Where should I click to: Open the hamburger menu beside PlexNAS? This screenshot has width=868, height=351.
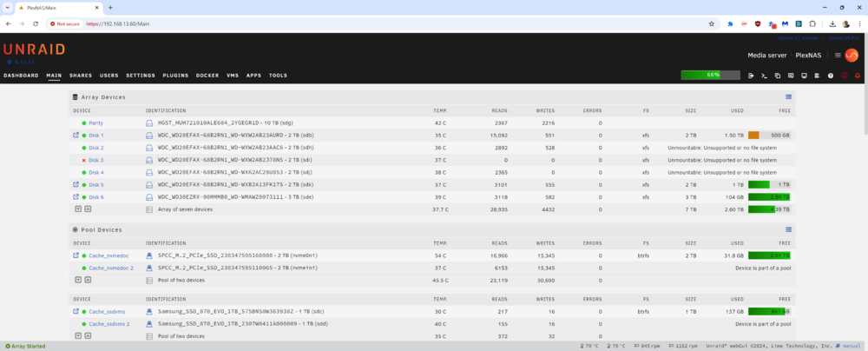(838, 56)
